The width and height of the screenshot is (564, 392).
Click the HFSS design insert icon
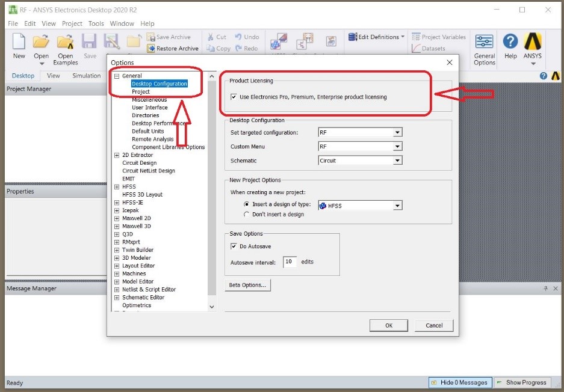click(x=279, y=41)
